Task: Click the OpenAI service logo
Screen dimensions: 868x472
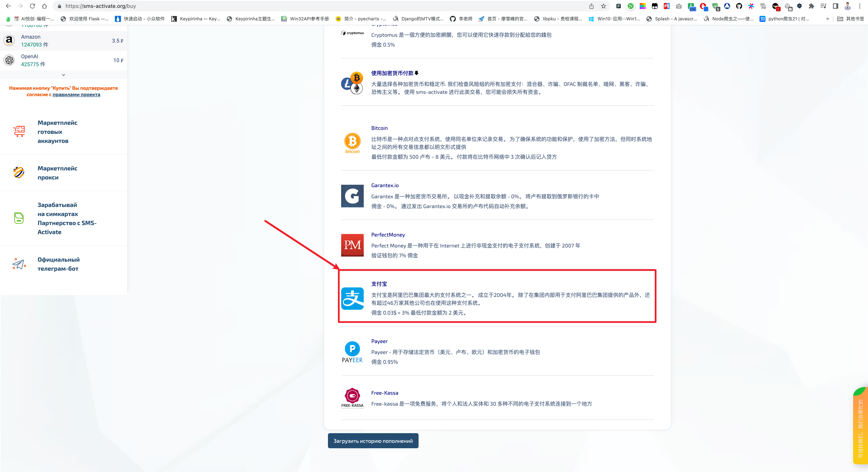Action: [9, 60]
